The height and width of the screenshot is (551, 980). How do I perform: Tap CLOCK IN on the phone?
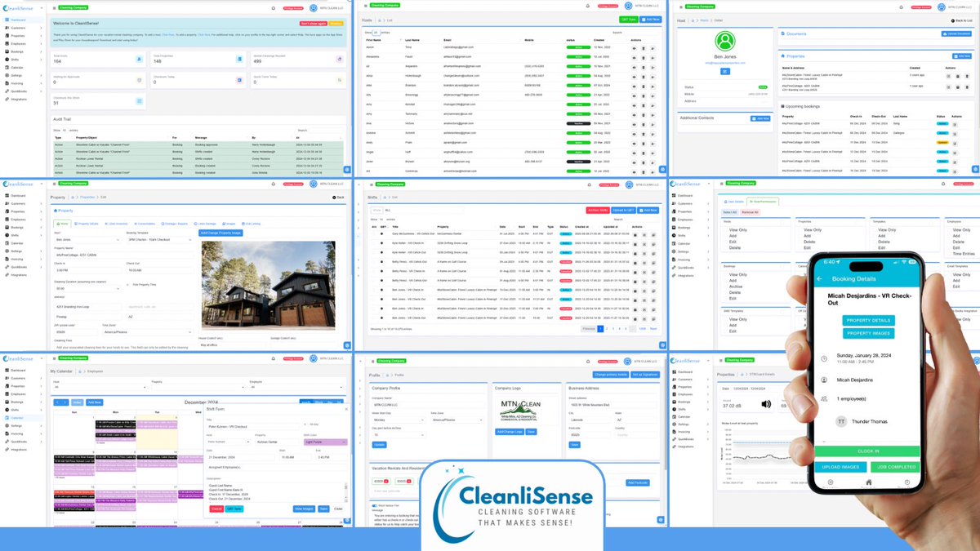click(x=867, y=451)
